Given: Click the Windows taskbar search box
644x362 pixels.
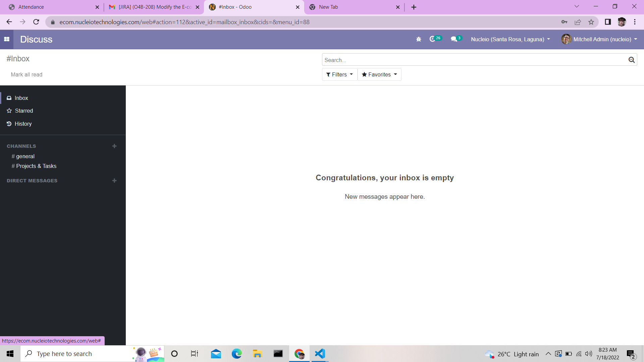Looking at the screenshot, I should 93,354.
